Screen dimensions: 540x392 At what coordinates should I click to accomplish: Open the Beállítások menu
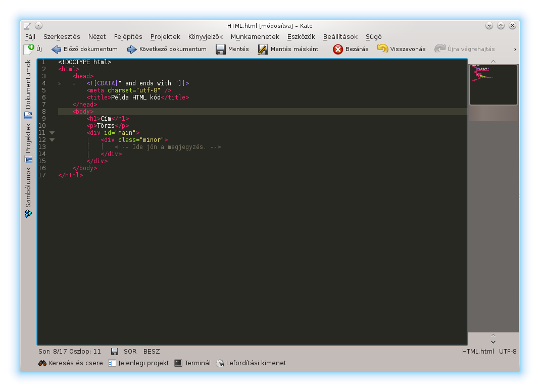point(340,36)
